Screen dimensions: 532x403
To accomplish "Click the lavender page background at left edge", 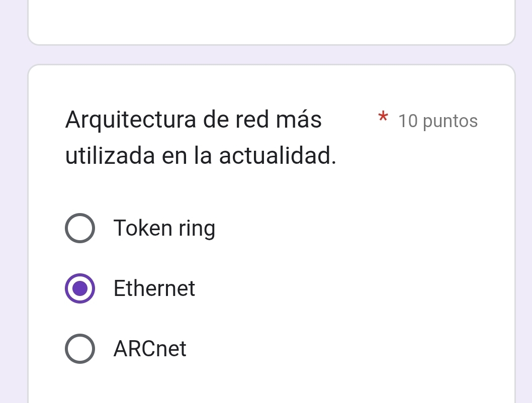I will (x=13, y=201).
